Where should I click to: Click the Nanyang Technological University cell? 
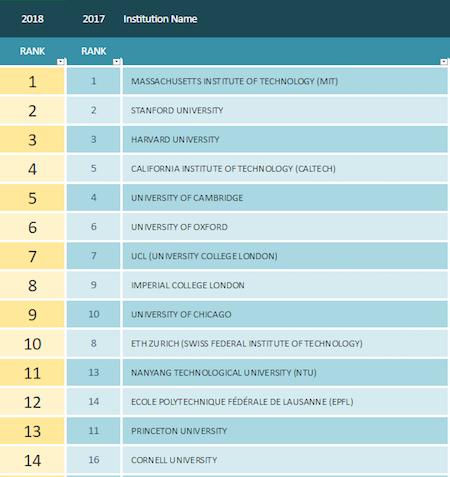pyautogui.click(x=285, y=372)
